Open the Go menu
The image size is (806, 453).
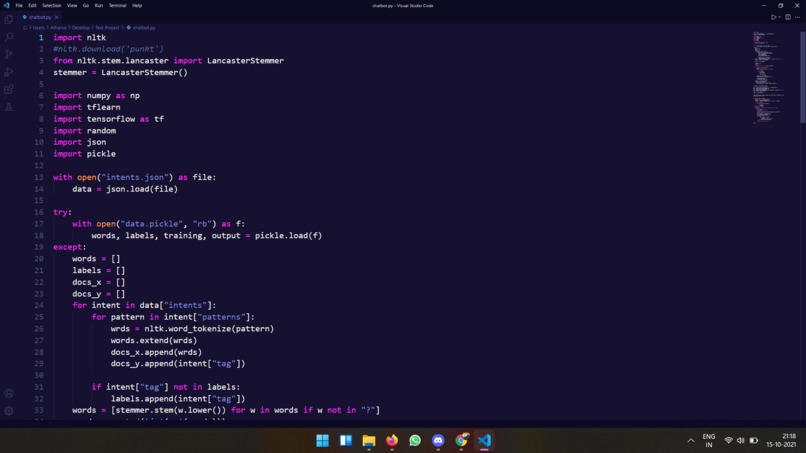coord(86,6)
